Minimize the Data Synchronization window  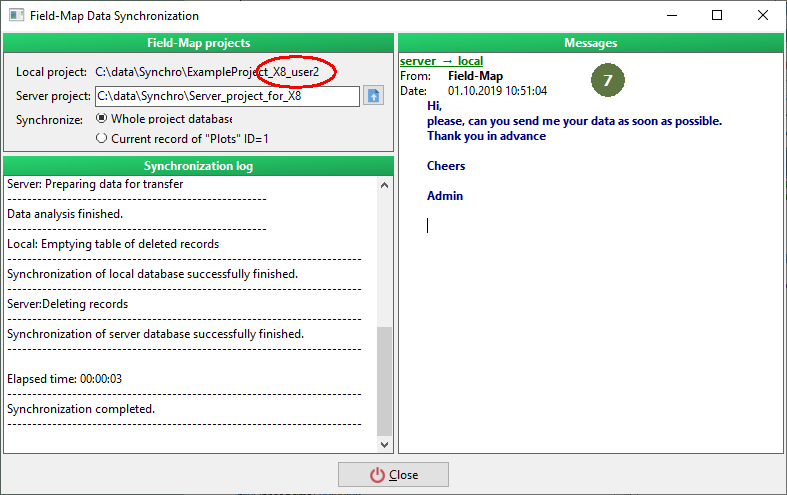(x=672, y=15)
